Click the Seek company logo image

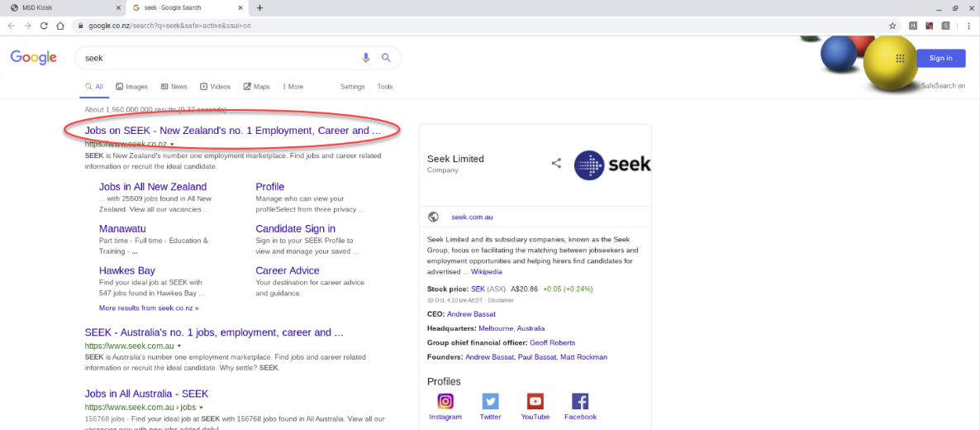612,165
